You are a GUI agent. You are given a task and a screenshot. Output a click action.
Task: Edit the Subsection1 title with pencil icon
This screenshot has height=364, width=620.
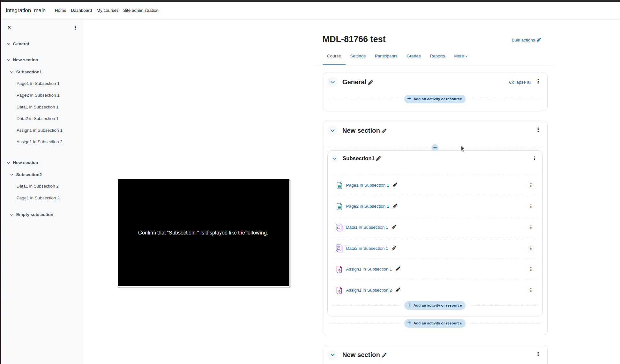point(378,159)
